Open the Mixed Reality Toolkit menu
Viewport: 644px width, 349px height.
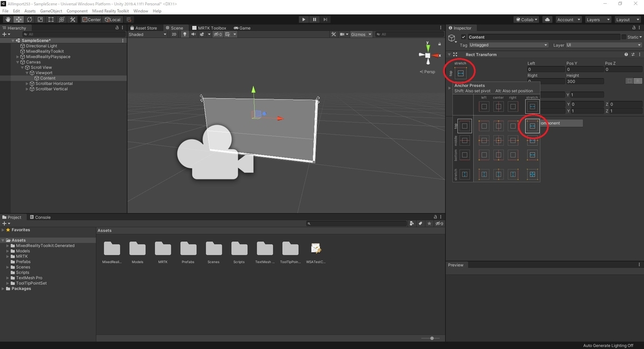pos(111,11)
